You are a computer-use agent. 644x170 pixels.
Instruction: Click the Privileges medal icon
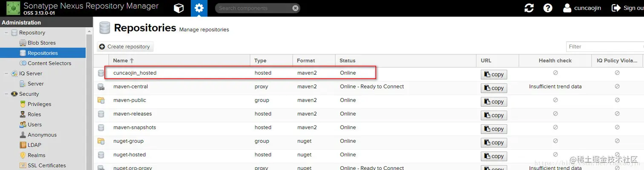(23, 104)
